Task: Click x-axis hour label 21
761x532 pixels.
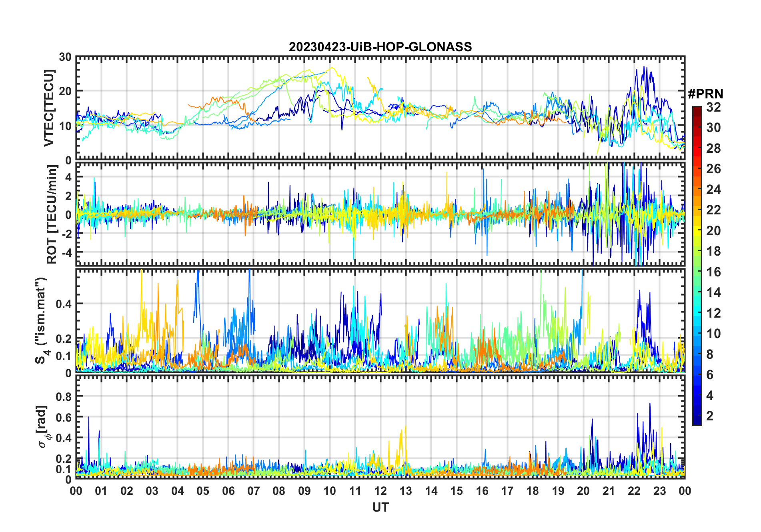Action: click(609, 491)
